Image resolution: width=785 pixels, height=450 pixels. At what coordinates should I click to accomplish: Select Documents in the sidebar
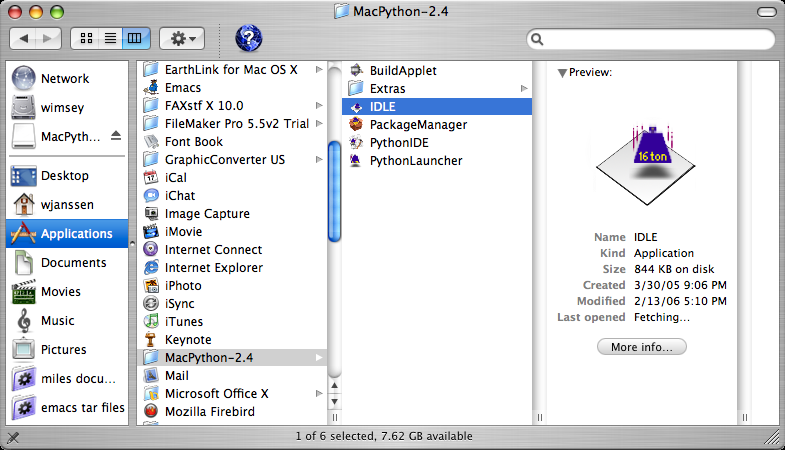(25, 263)
